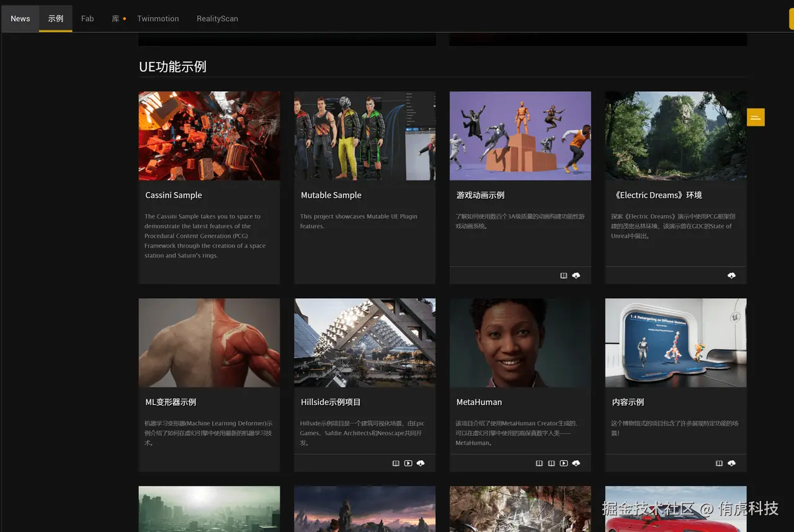Open the Hillside示例项目 title
Image resolution: width=794 pixels, height=532 pixels.
coord(331,402)
